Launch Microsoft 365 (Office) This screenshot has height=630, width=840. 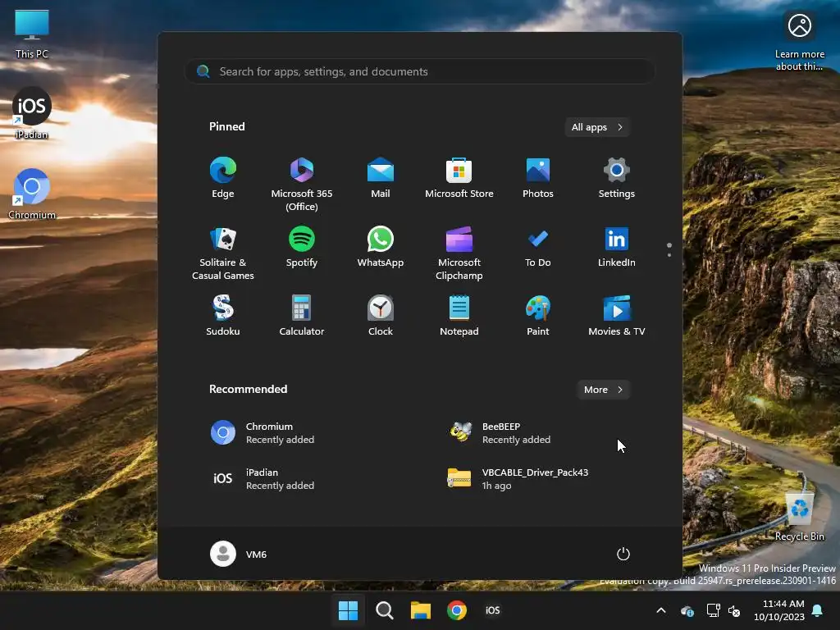click(x=302, y=184)
